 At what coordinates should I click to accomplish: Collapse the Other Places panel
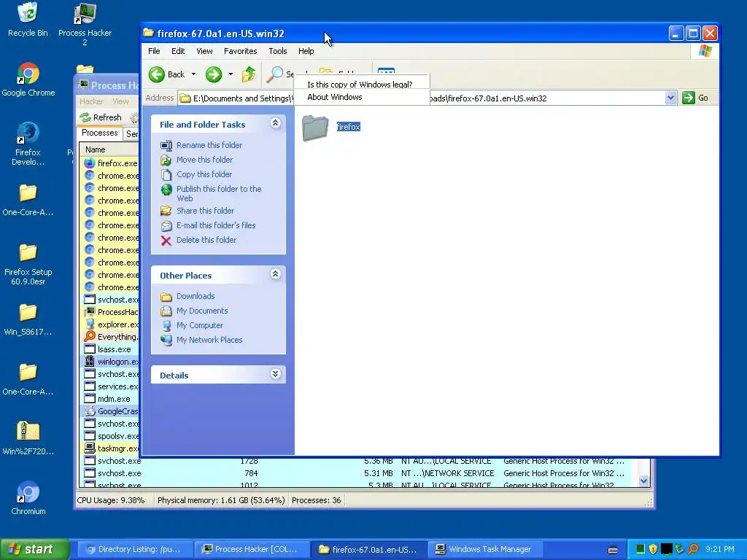[x=275, y=274]
